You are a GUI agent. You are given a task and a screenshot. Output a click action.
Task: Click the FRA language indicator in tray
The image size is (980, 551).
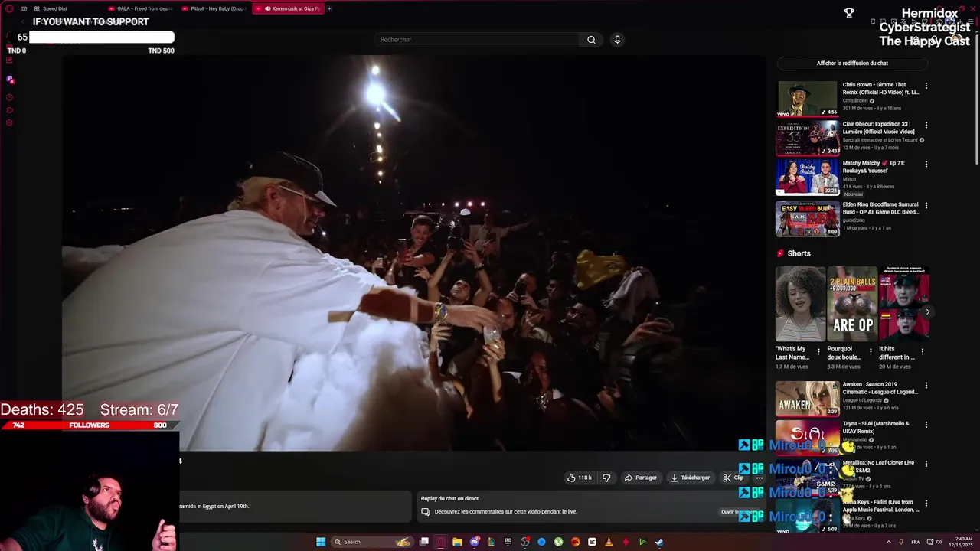pyautogui.click(x=915, y=542)
